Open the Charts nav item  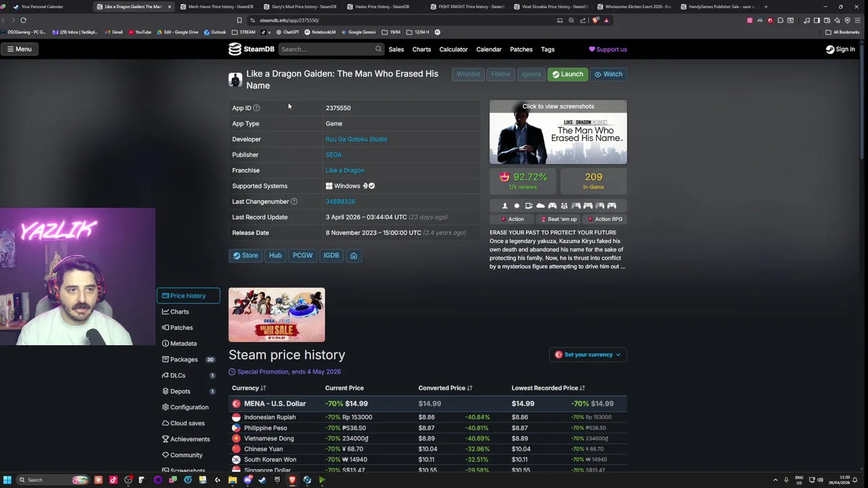pyautogui.click(x=421, y=49)
